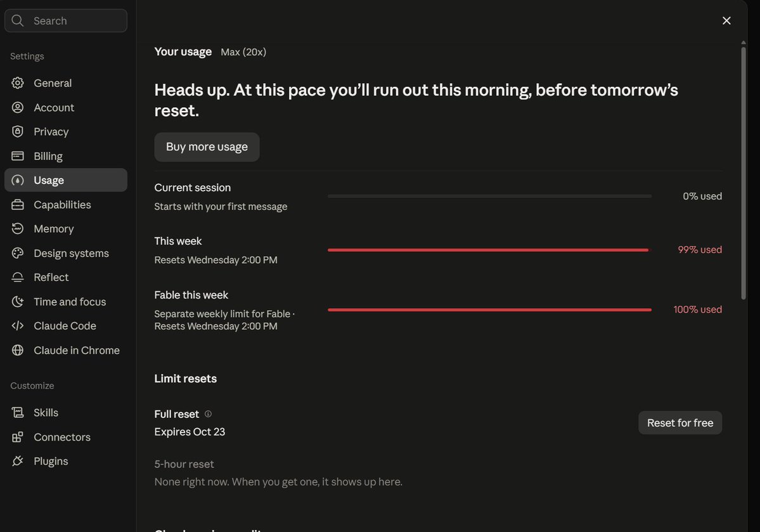Click Buy more usage button
Image resolution: width=760 pixels, height=532 pixels.
[207, 147]
